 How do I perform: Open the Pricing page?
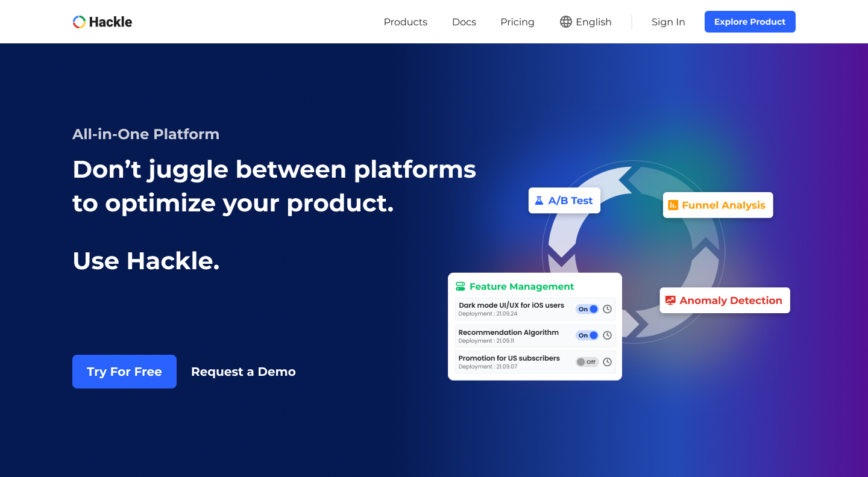click(517, 22)
